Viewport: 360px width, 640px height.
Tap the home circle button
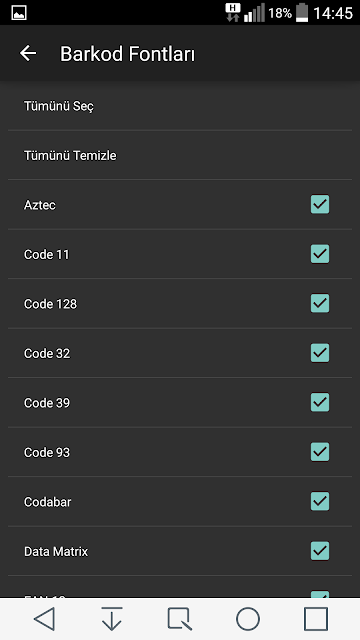(248, 619)
